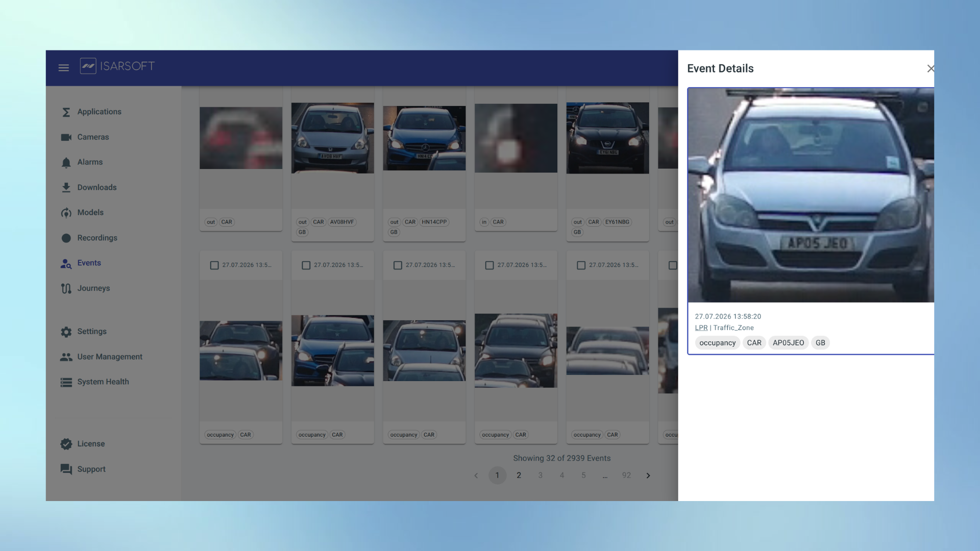
Task: Click the large AP05JEO car image
Action: pos(811,195)
